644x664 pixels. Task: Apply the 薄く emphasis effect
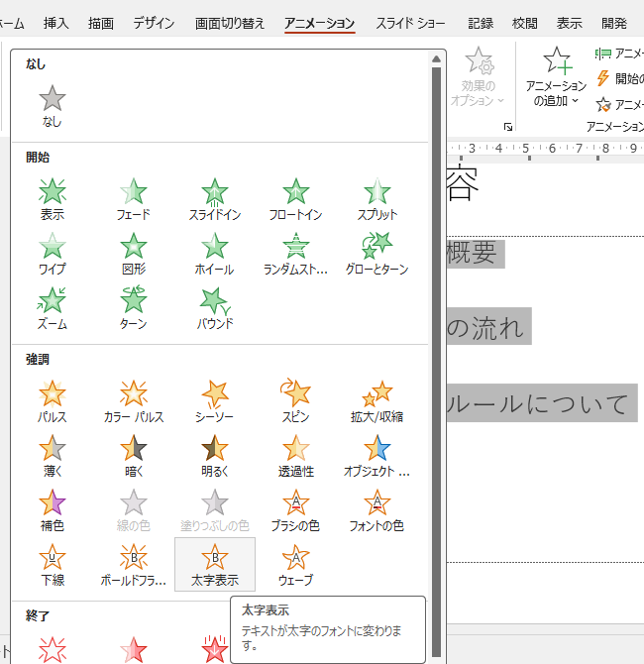click(x=53, y=456)
